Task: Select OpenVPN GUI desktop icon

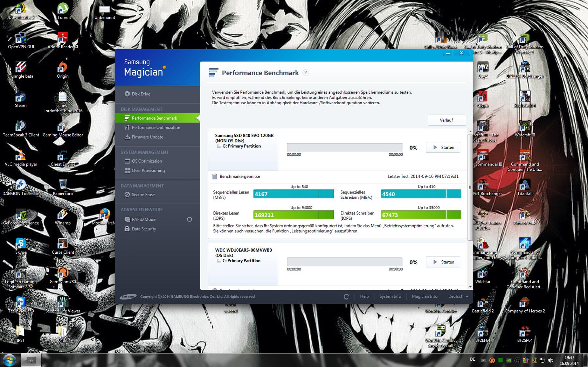Action: tap(21, 41)
